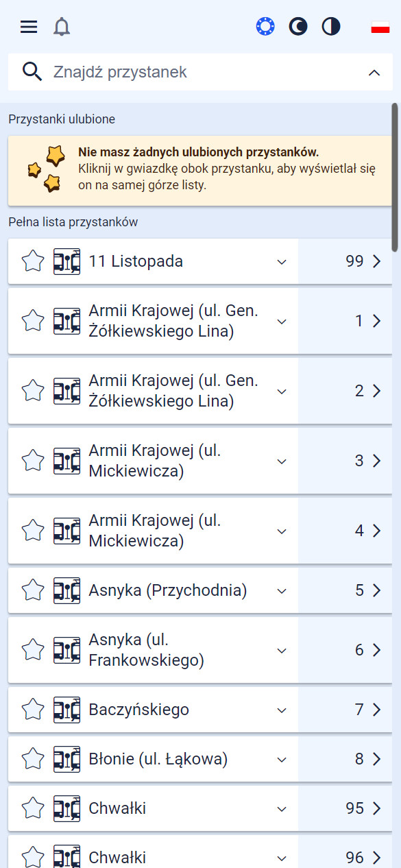Expand chevron for Asnyka (ul. Frankowskiego)
This screenshot has width=401, height=868.
[x=282, y=650]
